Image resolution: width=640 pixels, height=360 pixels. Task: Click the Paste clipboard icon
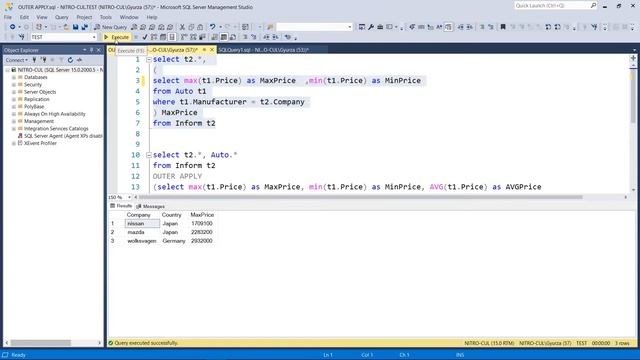pos(200,27)
